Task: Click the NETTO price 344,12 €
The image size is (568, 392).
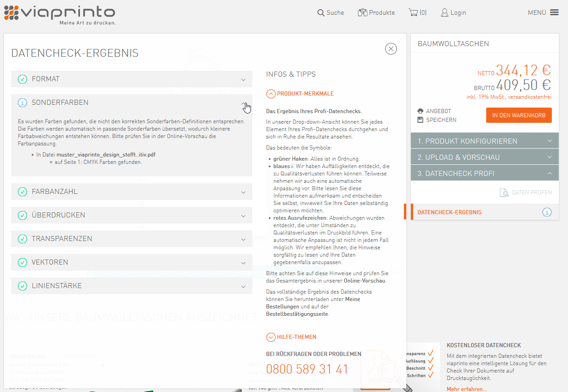Action: click(x=524, y=70)
